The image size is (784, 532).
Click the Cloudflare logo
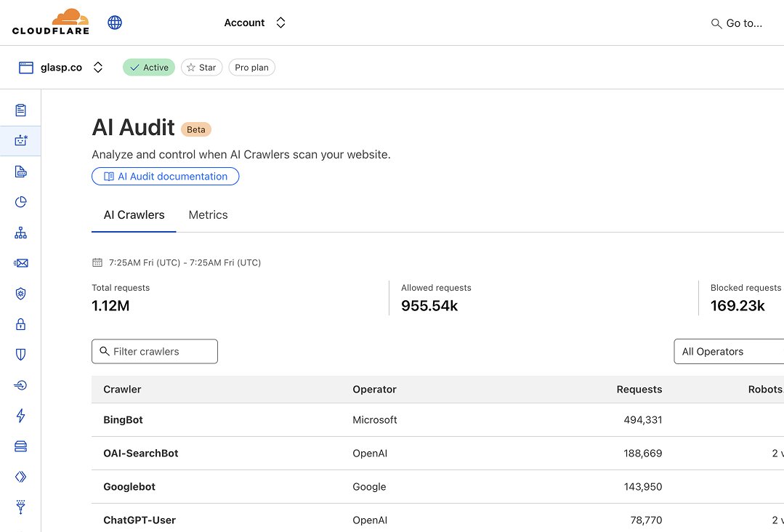click(51, 22)
